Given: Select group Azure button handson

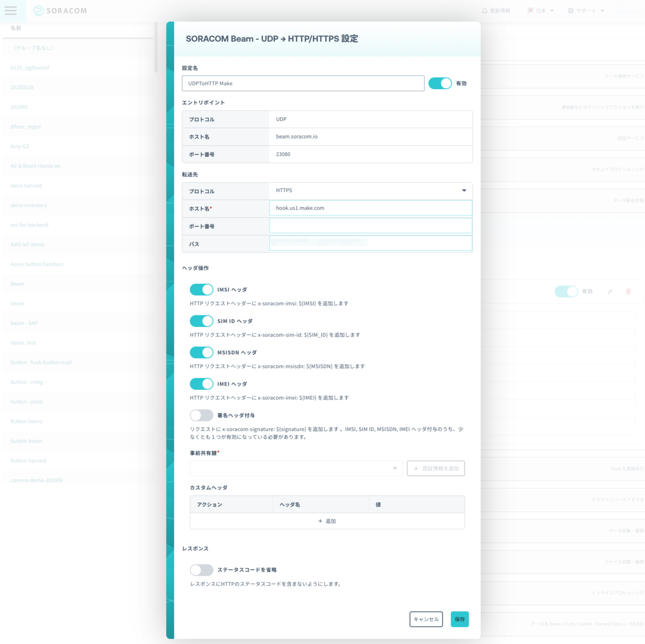Looking at the screenshot, I should click(x=78, y=264).
